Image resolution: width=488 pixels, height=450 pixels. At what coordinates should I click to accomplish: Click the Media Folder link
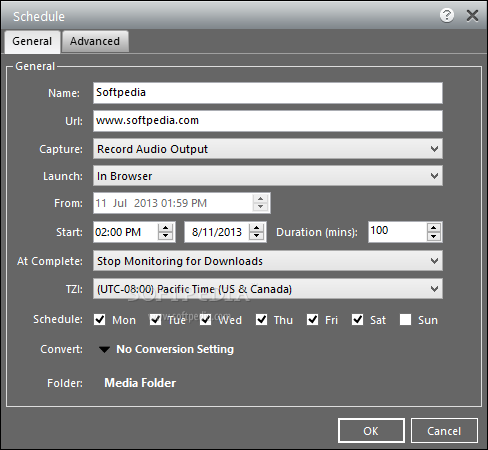pos(140,383)
